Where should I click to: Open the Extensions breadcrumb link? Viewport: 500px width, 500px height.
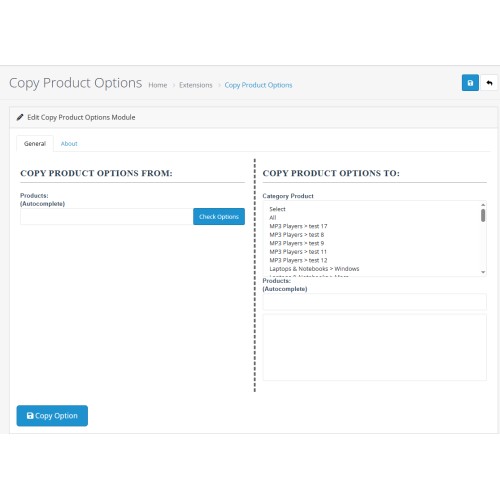196,85
